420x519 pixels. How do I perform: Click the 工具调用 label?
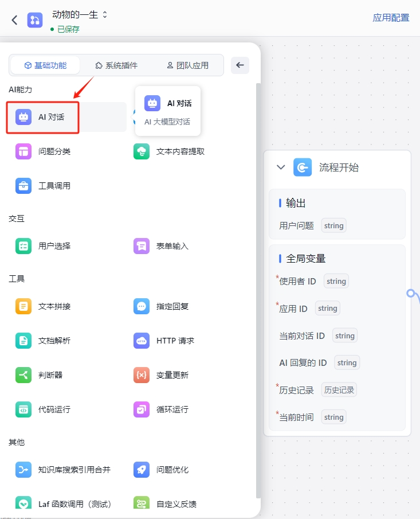[54, 186]
